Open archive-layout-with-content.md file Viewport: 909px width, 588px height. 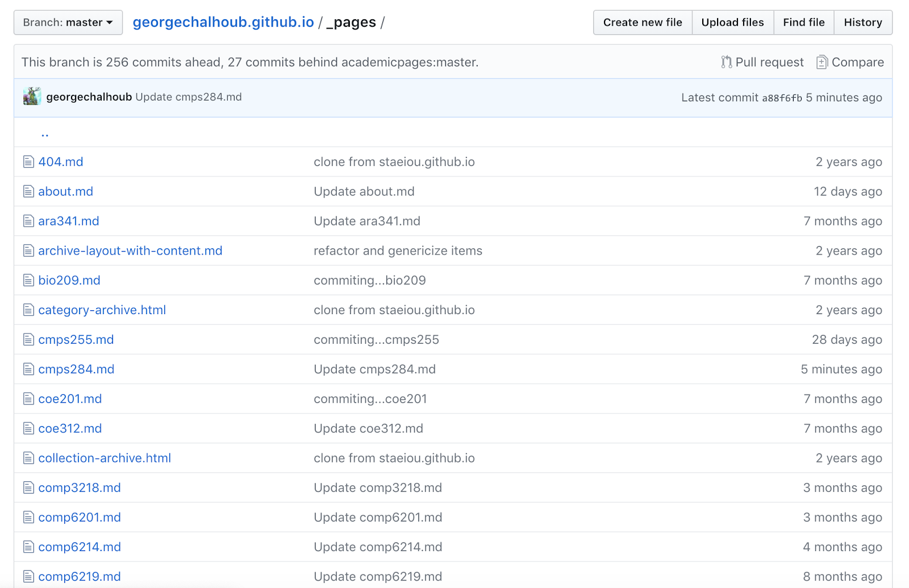coord(130,251)
